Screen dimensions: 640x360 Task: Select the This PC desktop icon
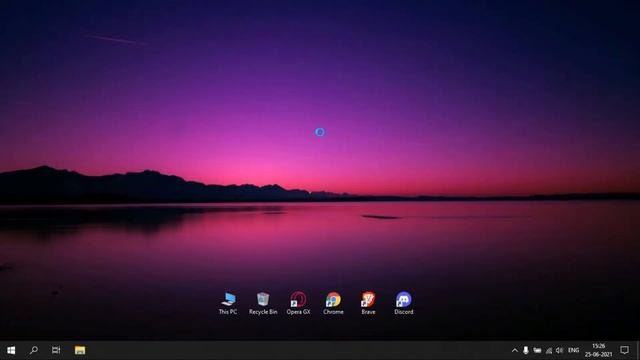click(x=228, y=303)
